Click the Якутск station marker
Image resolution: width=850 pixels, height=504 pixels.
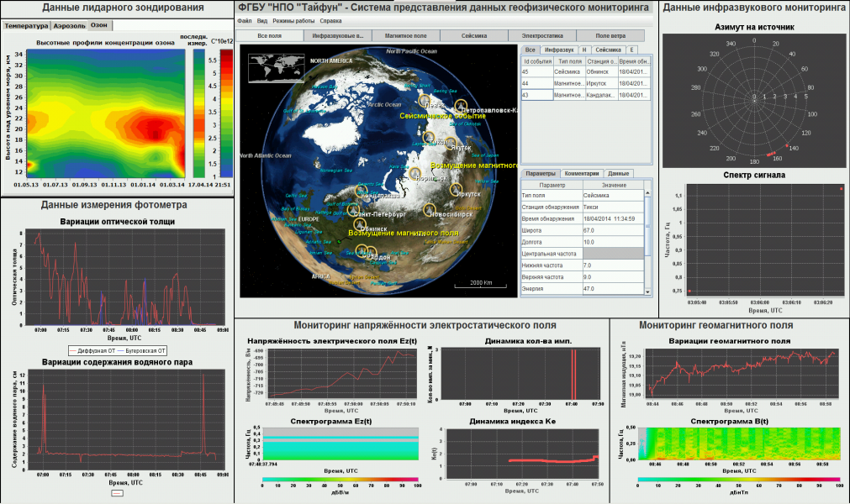coord(451,144)
